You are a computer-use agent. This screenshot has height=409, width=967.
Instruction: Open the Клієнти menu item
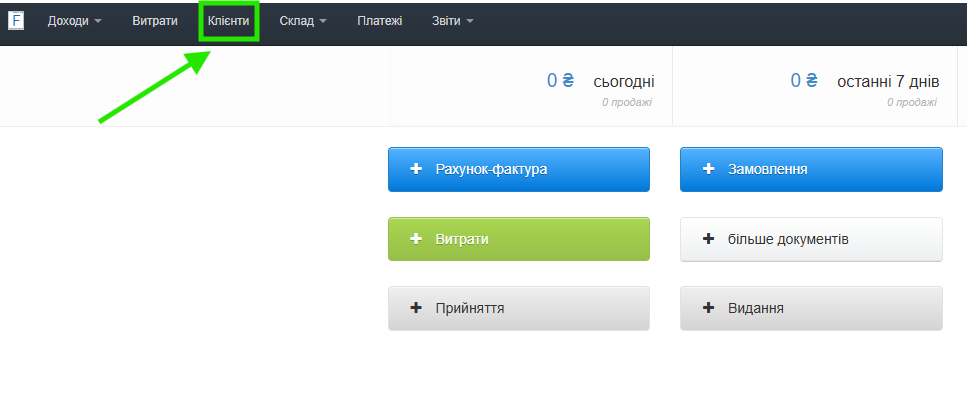click(229, 21)
